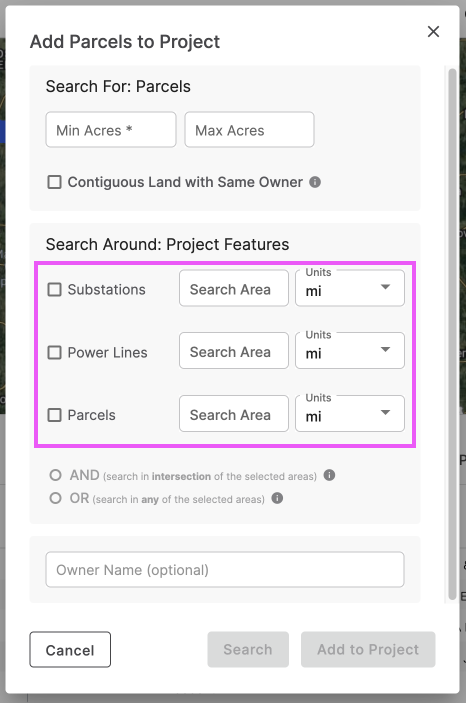Click Search Around: Project Features heading
The width and height of the screenshot is (466, 703).
(167, 244)
